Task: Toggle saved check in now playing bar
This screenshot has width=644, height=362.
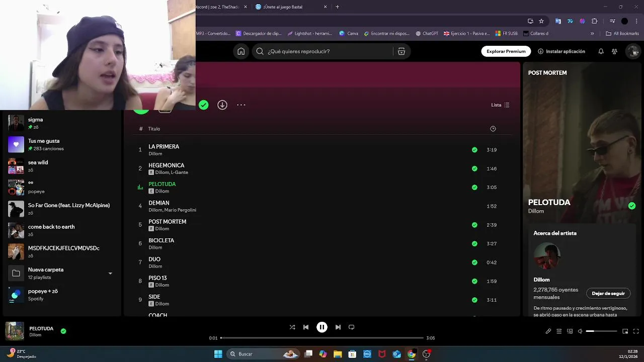Action: click(x=63, y=331)
